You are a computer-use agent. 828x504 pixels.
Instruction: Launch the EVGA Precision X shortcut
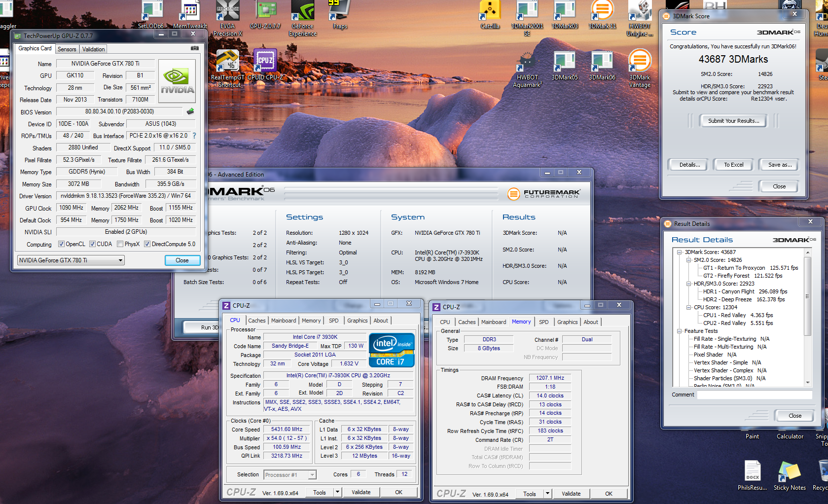(x=227, y=18)
